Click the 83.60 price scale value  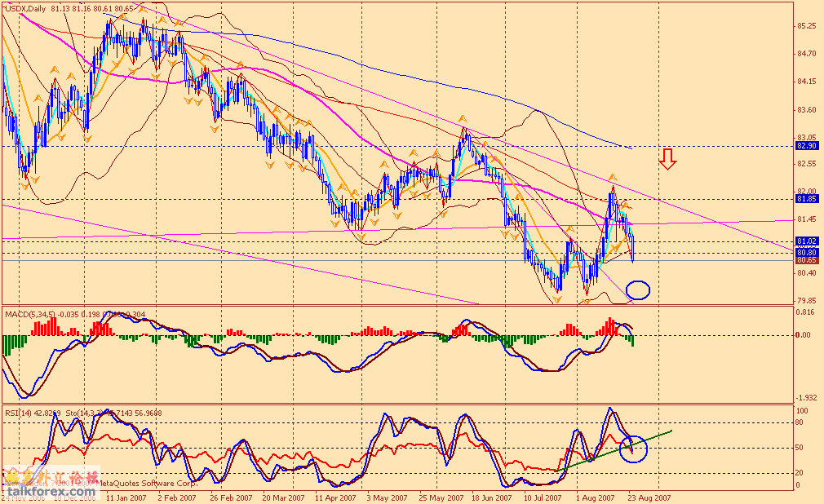pos(807,110)
